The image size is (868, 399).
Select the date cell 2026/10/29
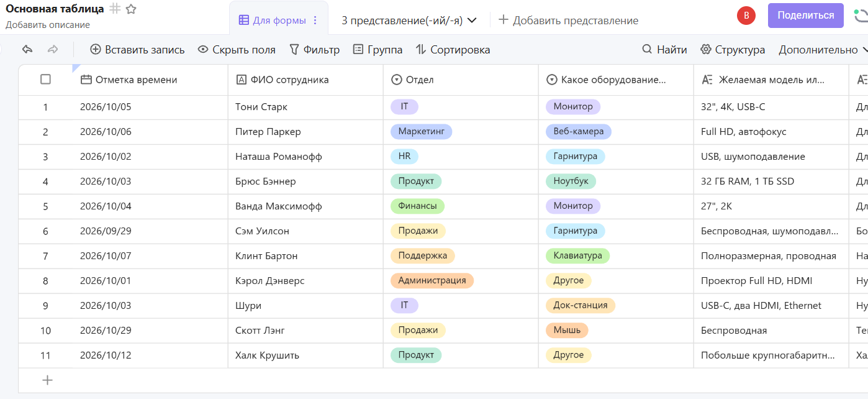[x=150, y=331]
